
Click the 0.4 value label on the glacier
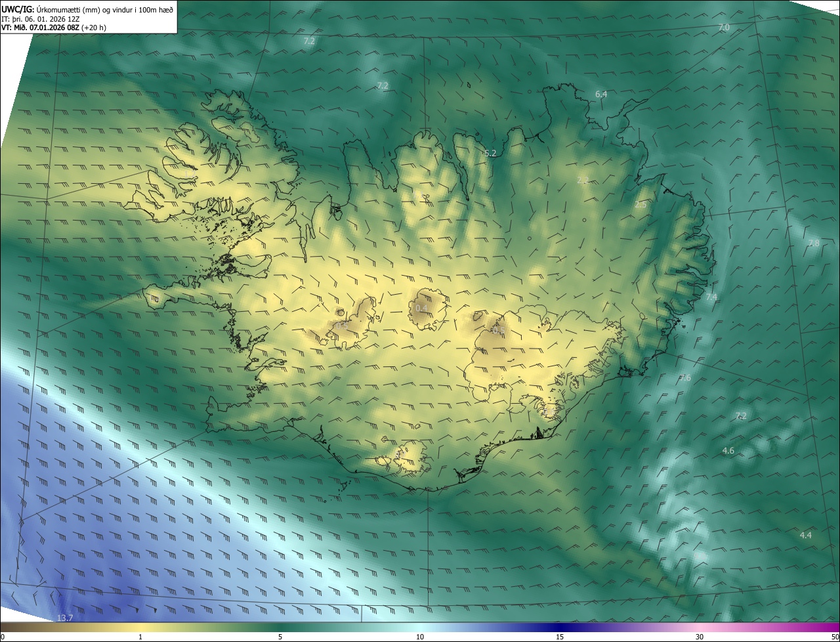tap(422, 309)
